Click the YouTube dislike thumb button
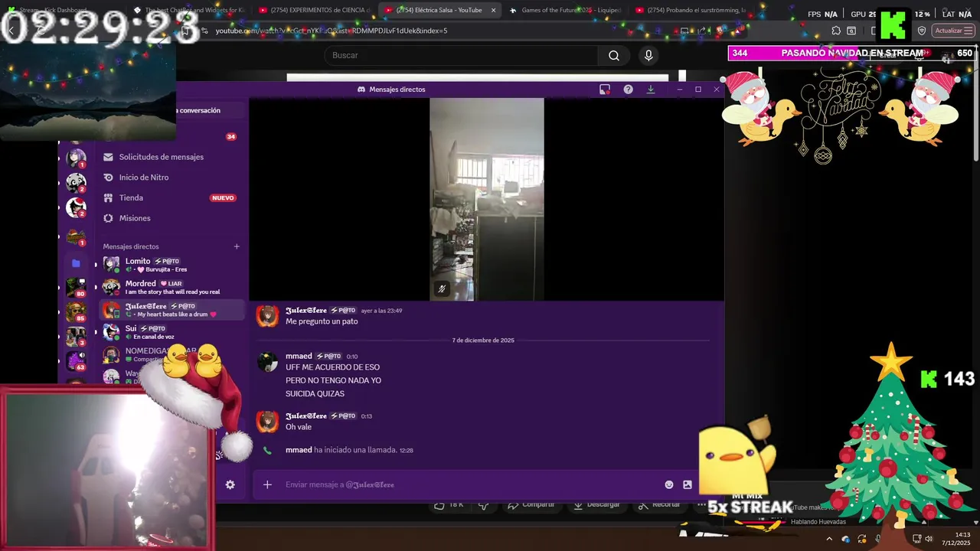The width and height of the screenshot is (980, 551). point(484,504)
